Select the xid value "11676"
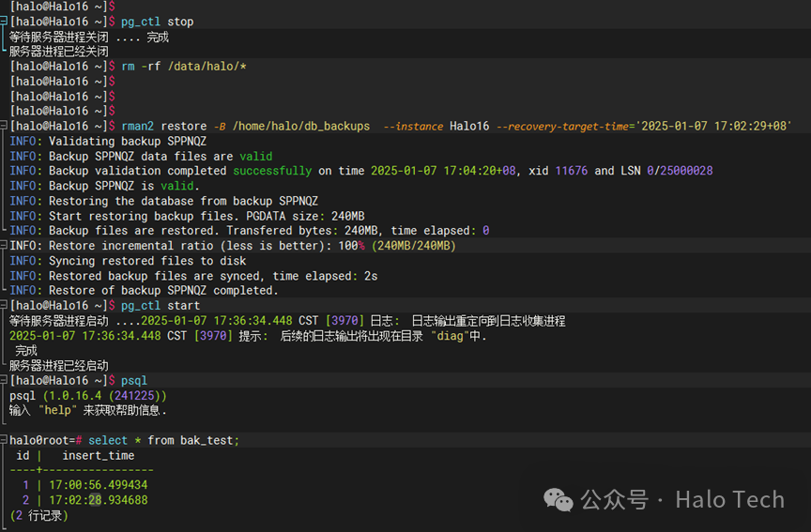Viewport: 811px width, 532px height. click(572, 171)
